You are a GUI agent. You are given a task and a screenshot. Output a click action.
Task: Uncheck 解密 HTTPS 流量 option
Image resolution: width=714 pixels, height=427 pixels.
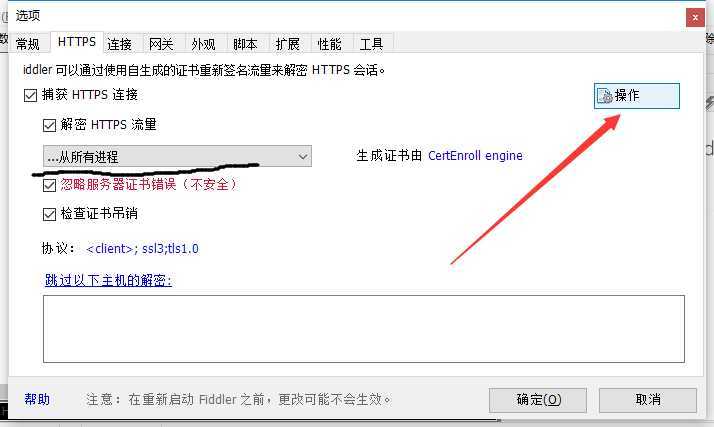point(49,125)
